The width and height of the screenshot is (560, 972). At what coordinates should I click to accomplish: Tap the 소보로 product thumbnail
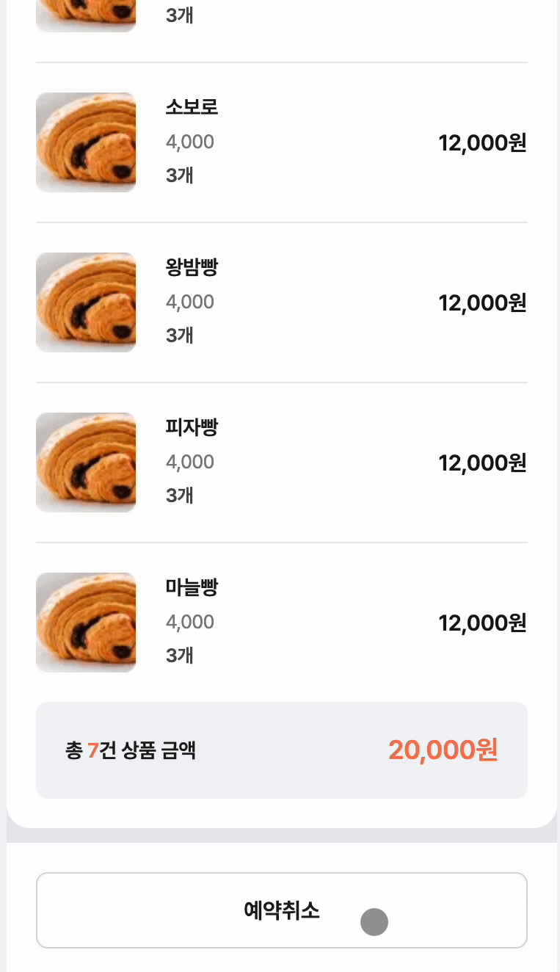(x=86, y=142)
